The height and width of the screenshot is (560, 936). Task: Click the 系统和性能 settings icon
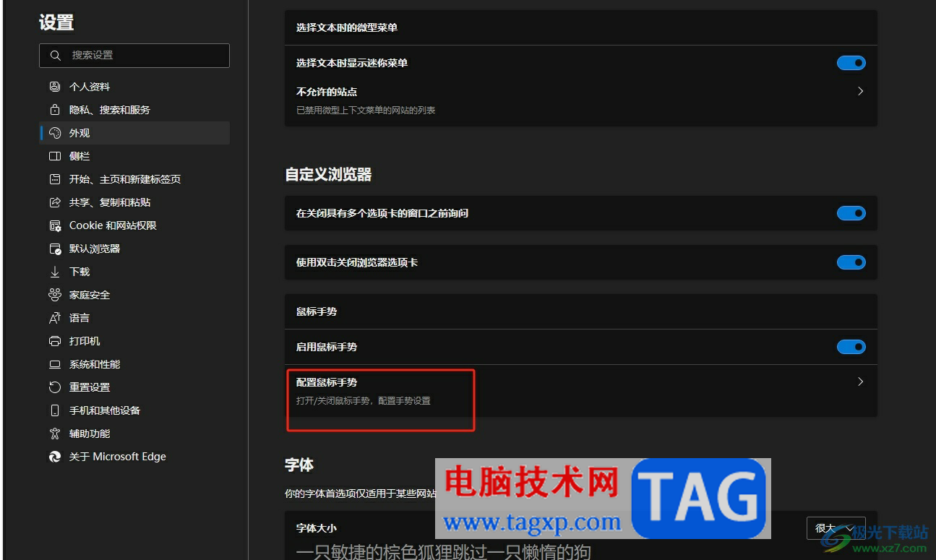coord(56,363)
